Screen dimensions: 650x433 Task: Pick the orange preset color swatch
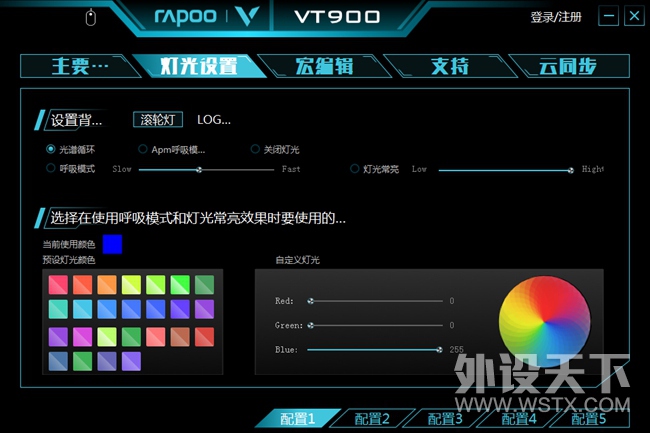click(107, 285)
